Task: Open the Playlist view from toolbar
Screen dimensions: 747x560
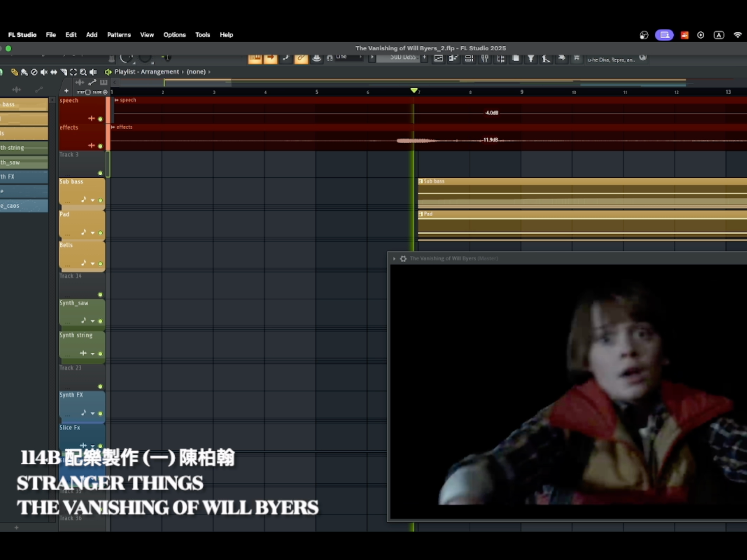Action: 438,58
